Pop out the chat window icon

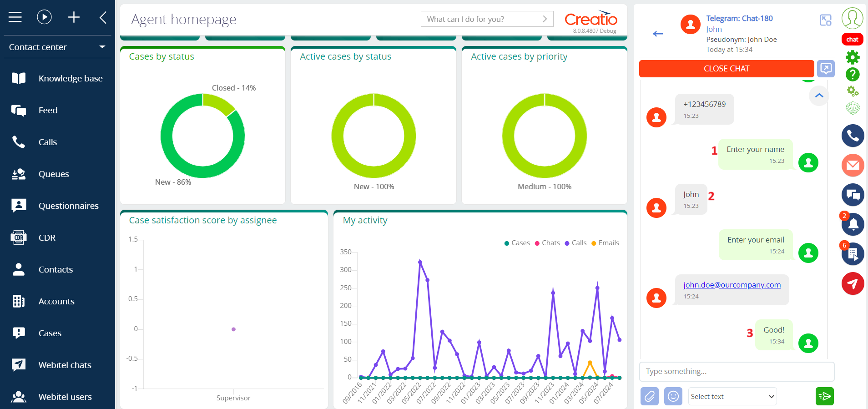click(826, 20)
